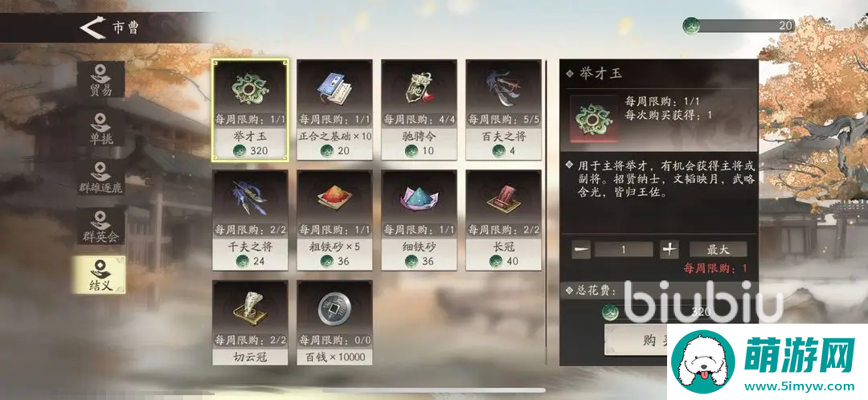This screenshot has height=400, width=868.
Task: Select the 切云冠 crown item
Action: 250,323
